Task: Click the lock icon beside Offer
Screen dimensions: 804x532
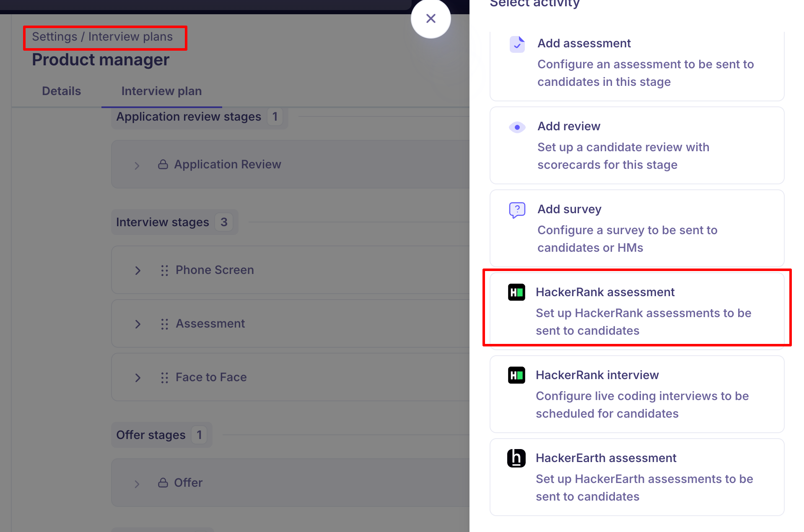Action: 163,483
